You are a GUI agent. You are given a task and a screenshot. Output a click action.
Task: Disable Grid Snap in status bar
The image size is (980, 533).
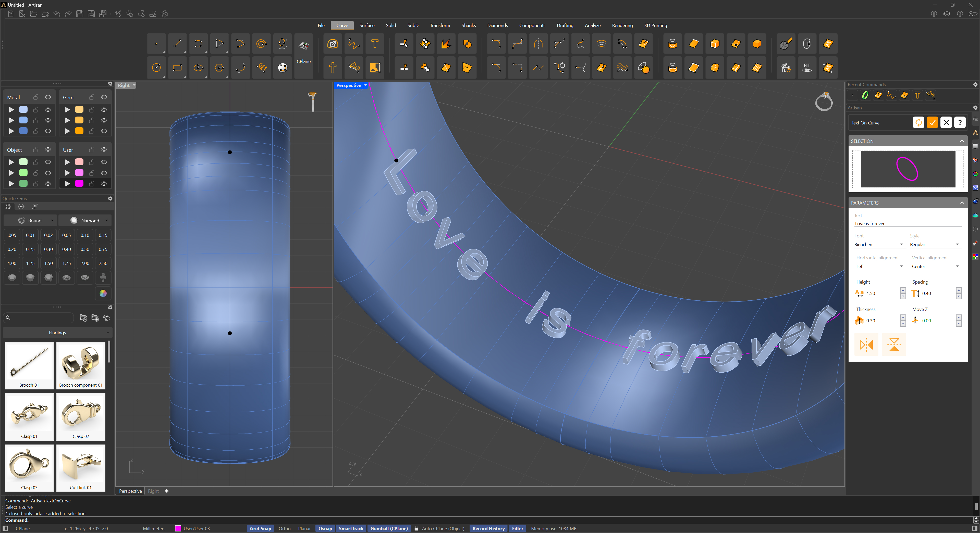click(x=260, y=528)
